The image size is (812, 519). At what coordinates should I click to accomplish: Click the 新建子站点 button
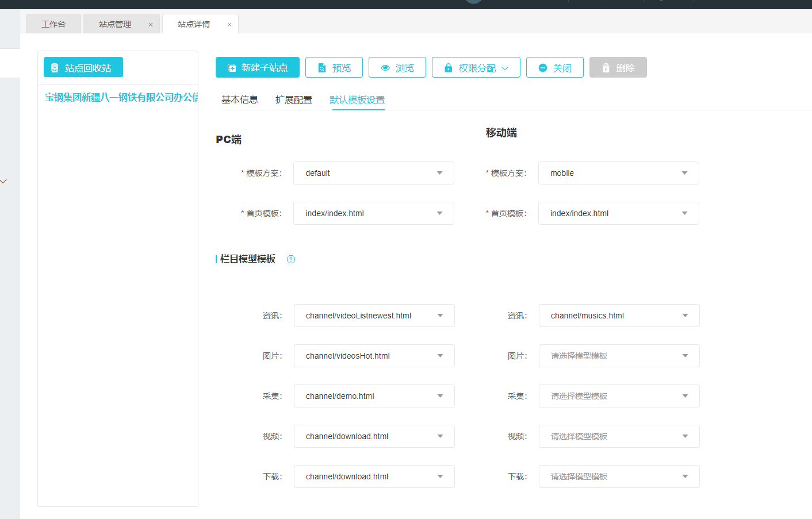pyautogui.click(x=258, y=68)
